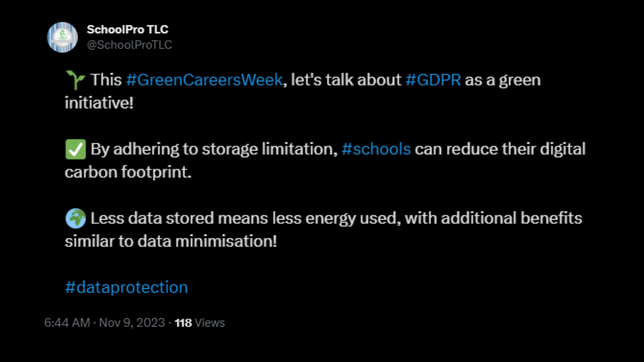Image resolution: width=644 pixels, height=362 pixels.
Task: Click the Nov 9, 2023 date
Action: pyautogui.click(x=132, y=323)
